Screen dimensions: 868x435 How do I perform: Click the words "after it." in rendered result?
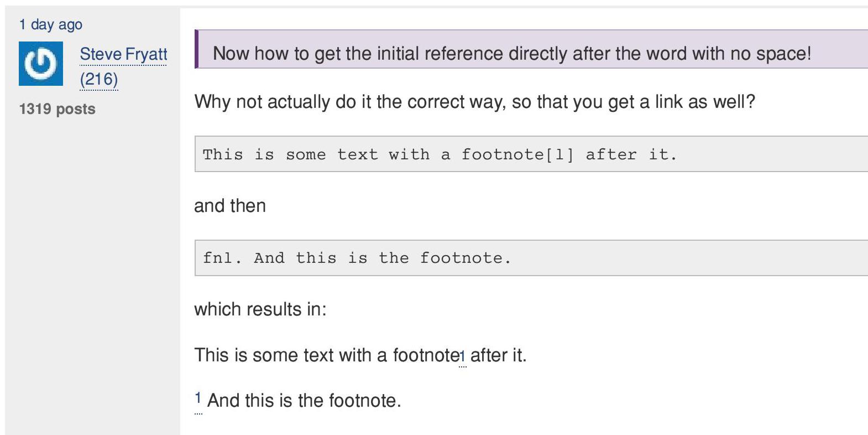498,355
